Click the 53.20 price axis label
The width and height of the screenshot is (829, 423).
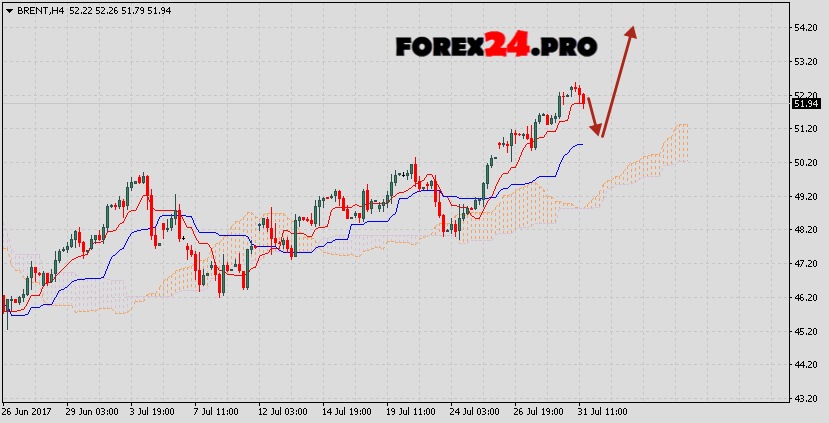(x=805, y=61)
